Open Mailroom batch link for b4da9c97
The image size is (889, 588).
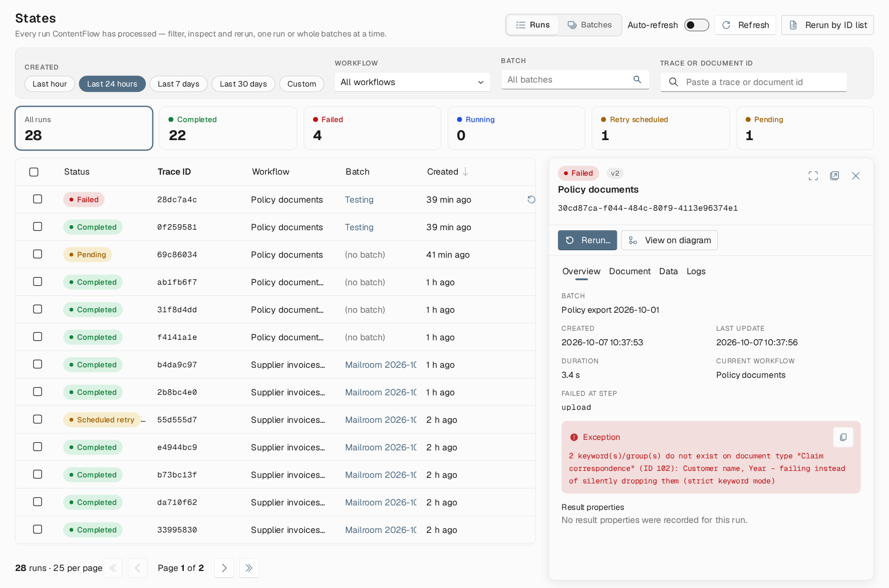coord(381,365)
